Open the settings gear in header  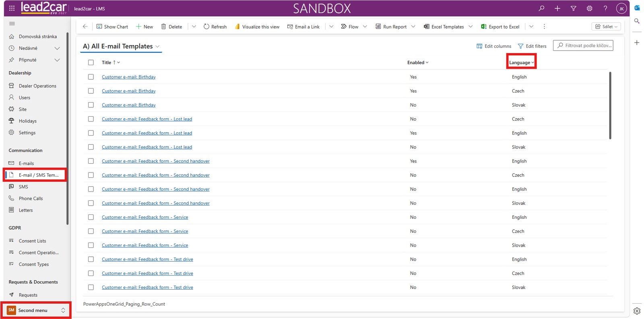point(589,8)
